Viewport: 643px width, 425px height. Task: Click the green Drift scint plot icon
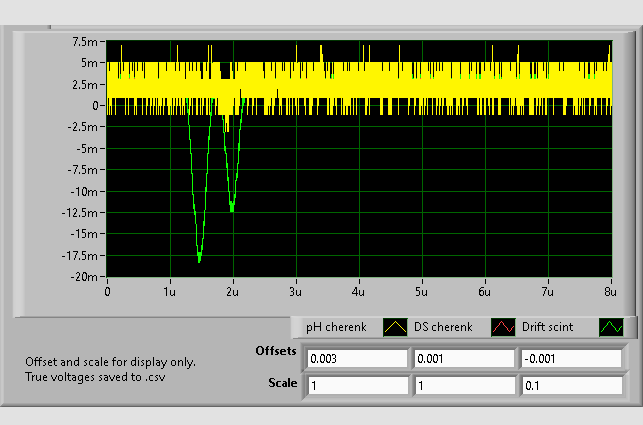[611, 327]
